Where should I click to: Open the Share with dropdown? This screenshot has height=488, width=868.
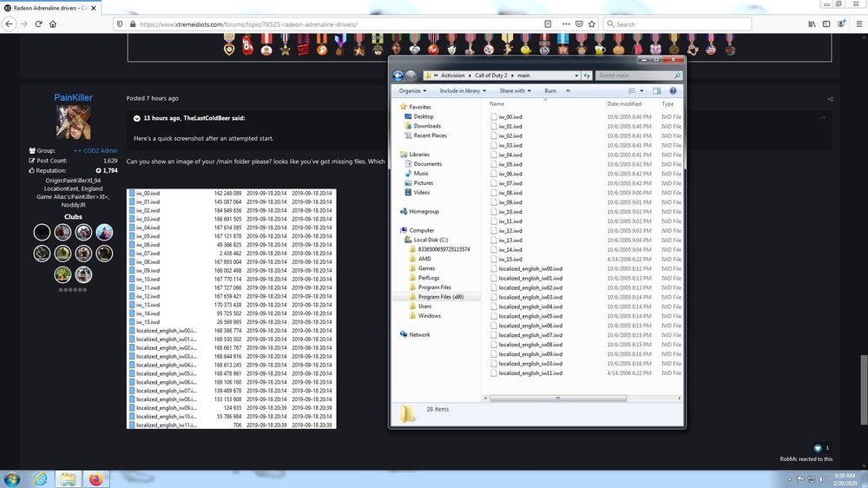click(515, 91)
